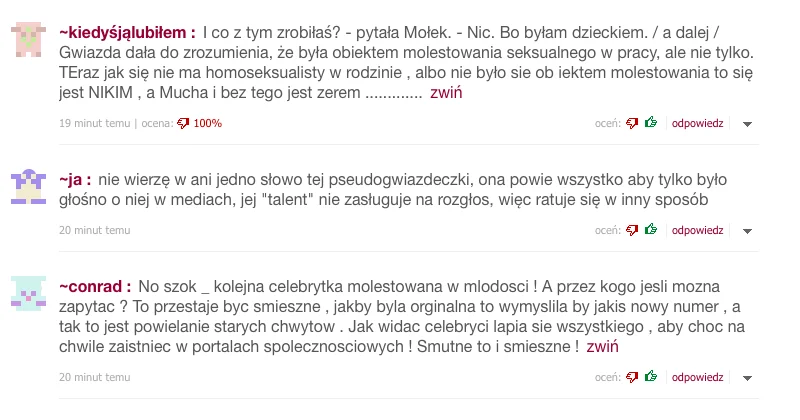Downvote the ~ja comment
The image size is (800, 420).
(x=632, y=230)
